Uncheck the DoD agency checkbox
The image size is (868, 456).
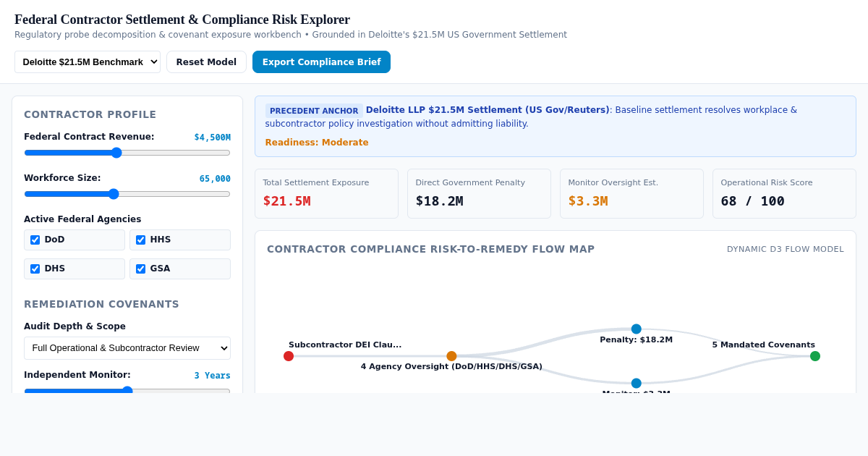pyautogui.click(x=35, y=240)
